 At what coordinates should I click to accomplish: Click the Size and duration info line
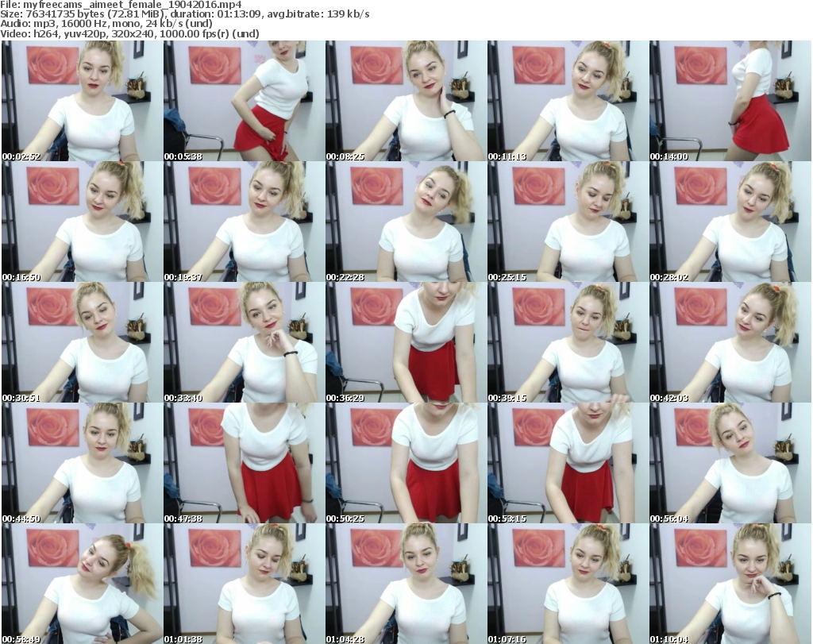(x=185, y=14)
